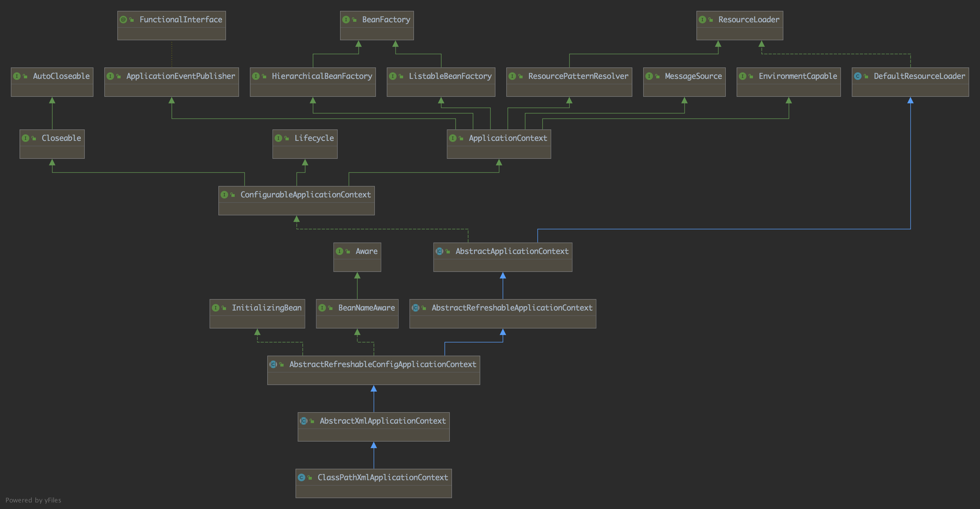The height and width of the screenshot is (509, 980).
Task: Click the public visibility icon beside ResourceLoader
Action: point(710,20)
